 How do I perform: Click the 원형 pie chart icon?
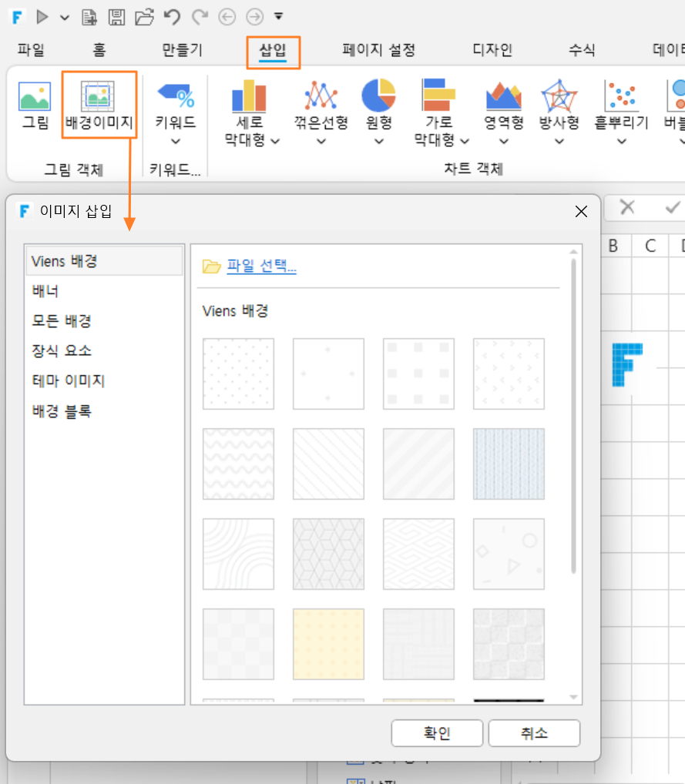[379, 95]
